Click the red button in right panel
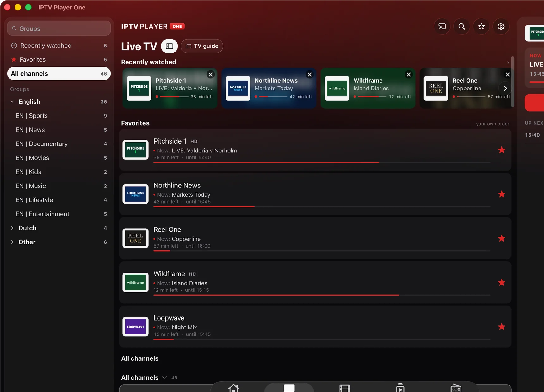Viewport: 544px width, 392px height. (x=535, y=102)
